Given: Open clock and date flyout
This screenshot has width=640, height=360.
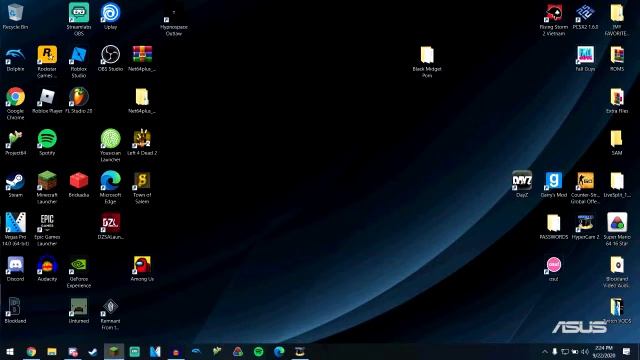Looking at the screenshot, I should [604, 351].
